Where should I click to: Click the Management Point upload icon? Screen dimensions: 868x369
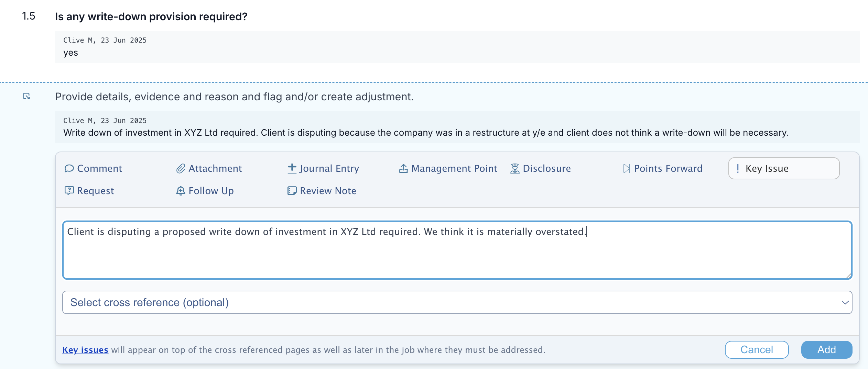[x=403, y=168]
